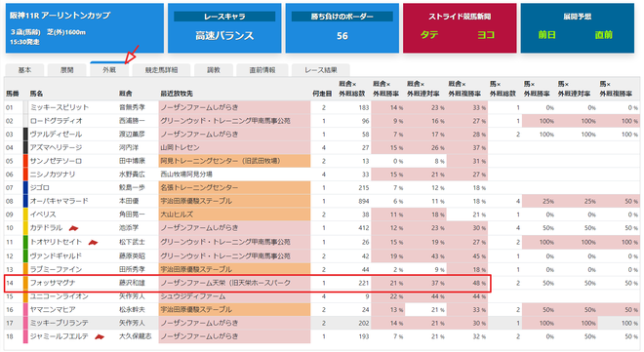Click 西山牧場阿見分場 in the ニシノカツナリ row

click(234, 175)
